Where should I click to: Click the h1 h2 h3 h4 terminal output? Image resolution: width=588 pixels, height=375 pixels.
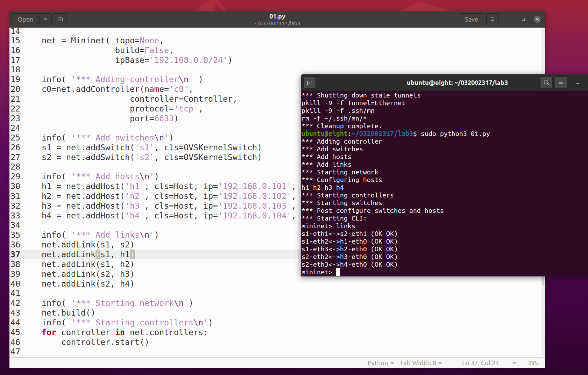pos(323,188)
